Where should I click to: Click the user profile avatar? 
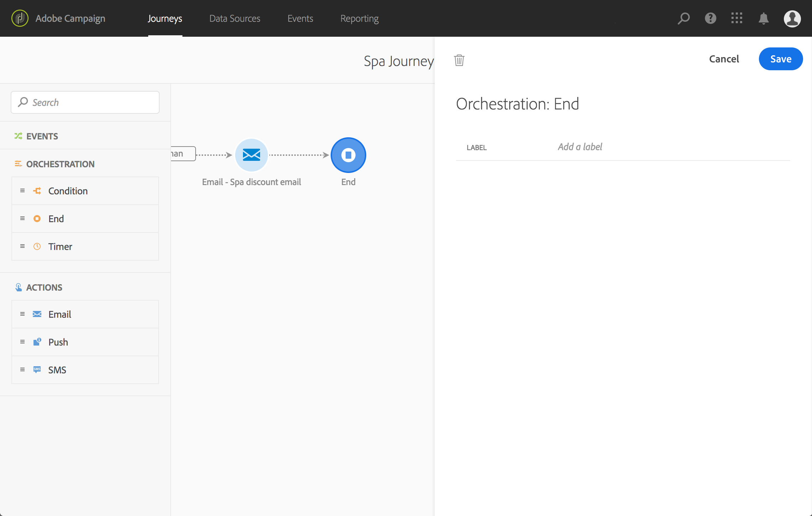point(792,19)
